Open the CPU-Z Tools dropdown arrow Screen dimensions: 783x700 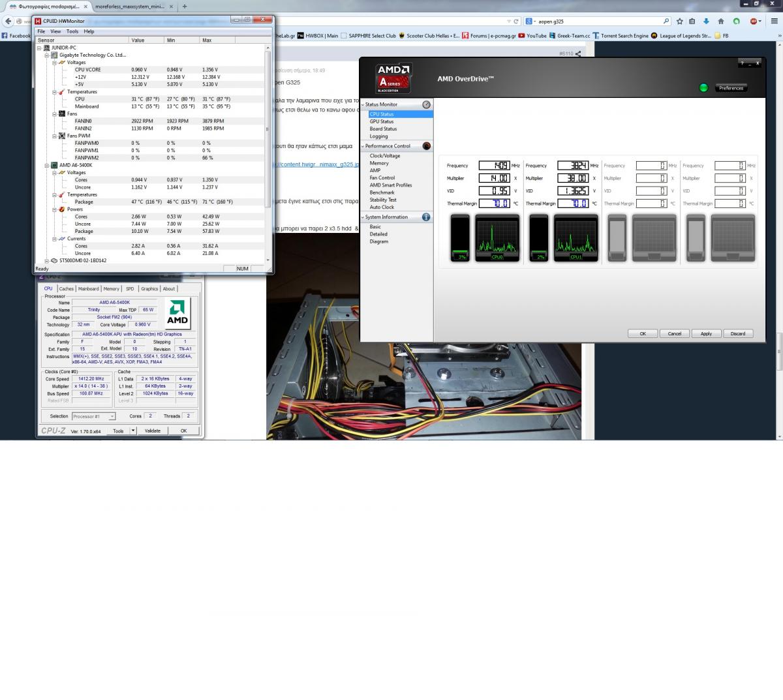click(133, 431)
